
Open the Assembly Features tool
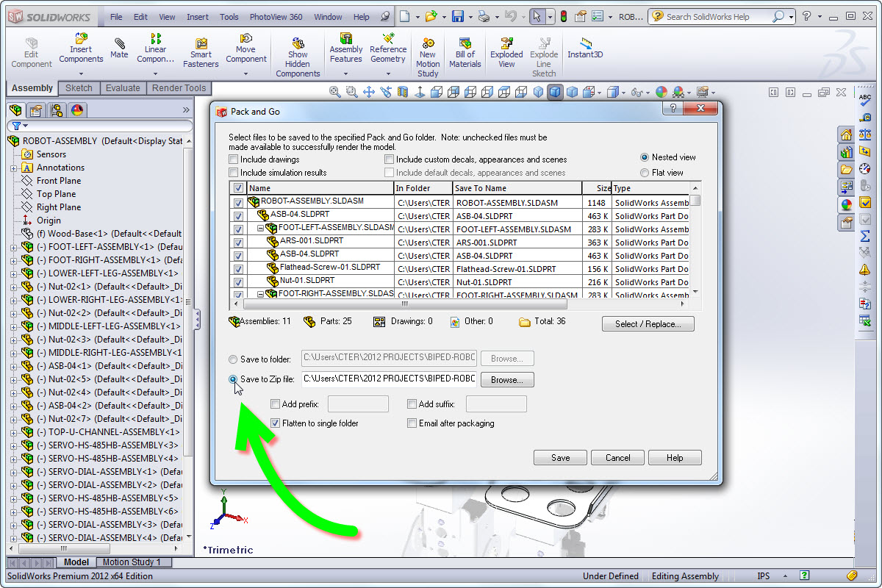[345, 48]
